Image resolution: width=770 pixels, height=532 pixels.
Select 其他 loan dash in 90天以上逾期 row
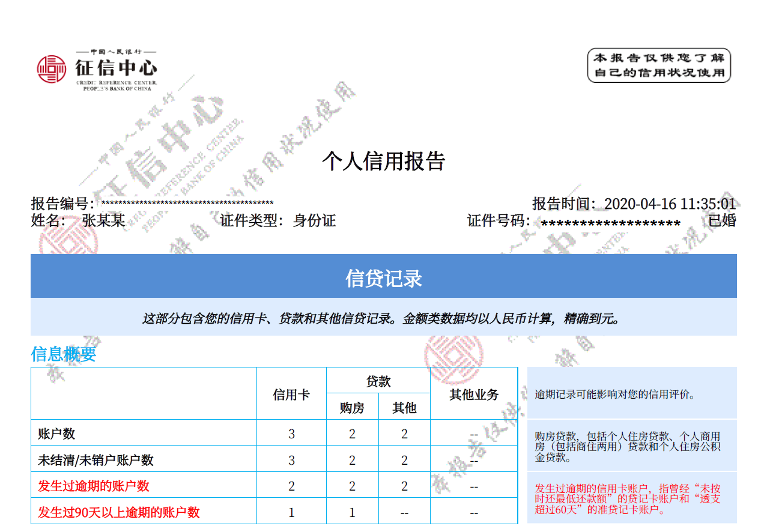pos(404,513)
